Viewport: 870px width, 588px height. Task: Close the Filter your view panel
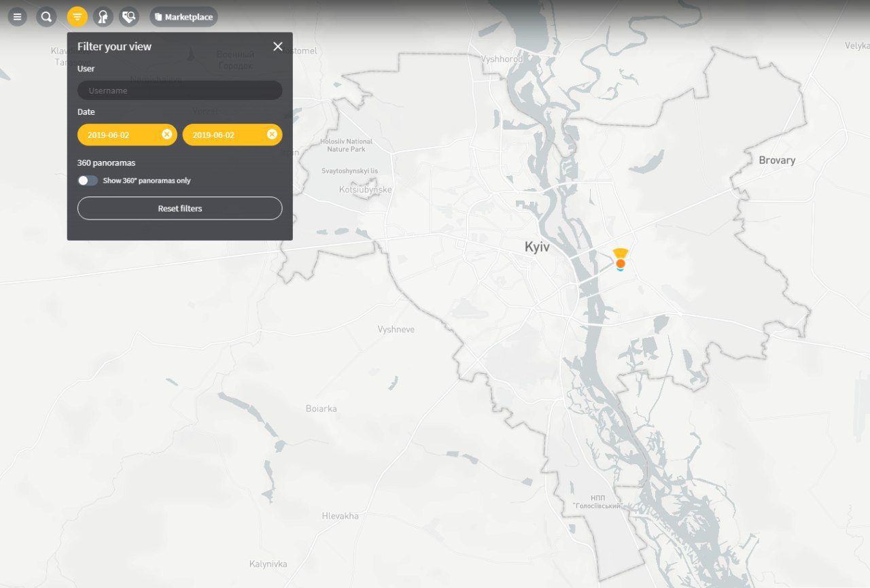point(278,46)
